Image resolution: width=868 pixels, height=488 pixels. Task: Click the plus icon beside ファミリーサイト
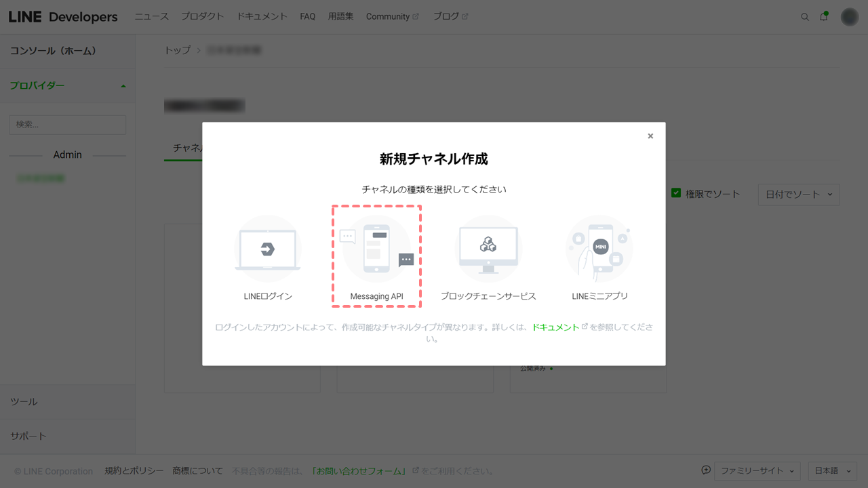[706, 470]
